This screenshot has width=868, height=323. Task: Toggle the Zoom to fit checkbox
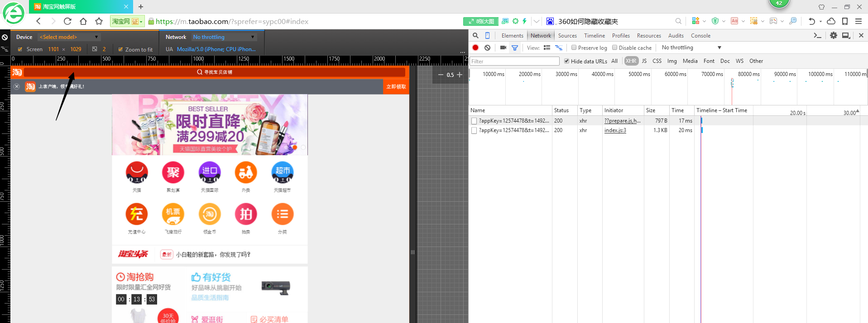(x=120, y=49)
